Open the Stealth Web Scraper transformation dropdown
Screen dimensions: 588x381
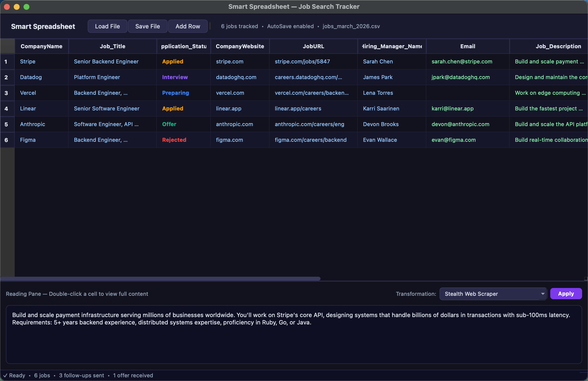click(493, 294)
